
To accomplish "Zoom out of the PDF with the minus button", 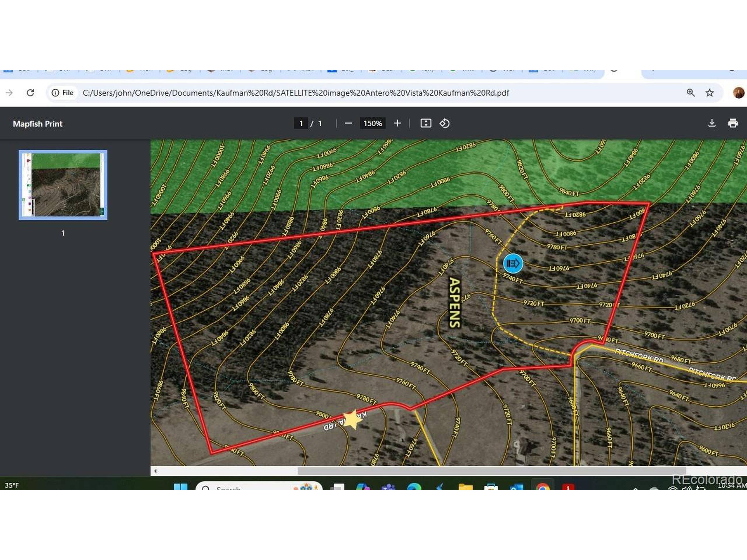I will click(348, 124).
